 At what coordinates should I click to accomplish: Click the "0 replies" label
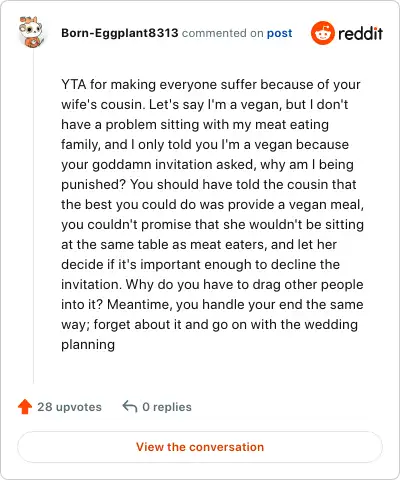167,407
